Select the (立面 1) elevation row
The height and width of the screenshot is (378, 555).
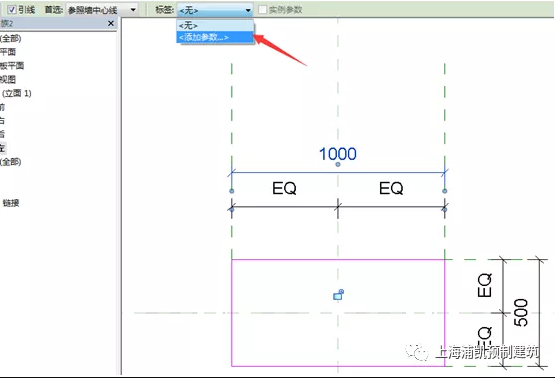click(x=17, y=93)
